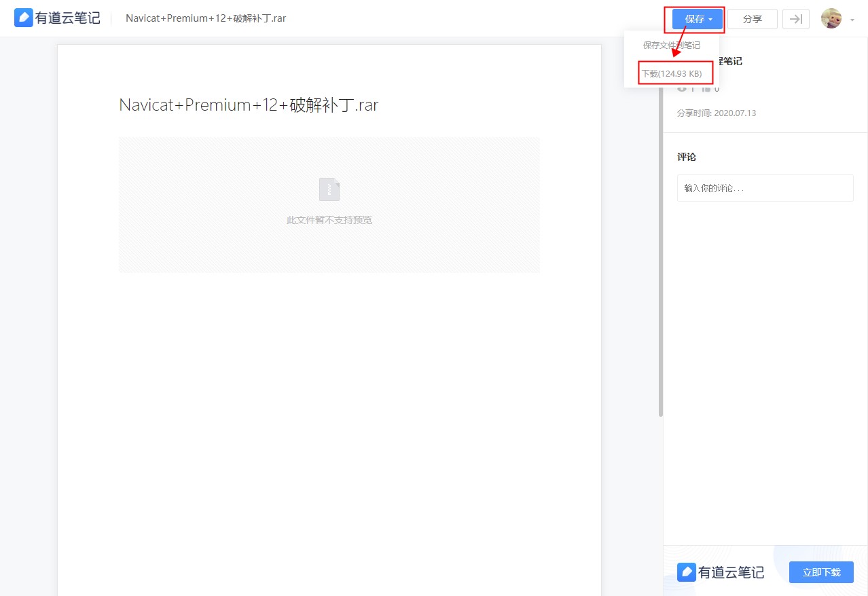Click the comment box 输入你的评论

[765, 188]
